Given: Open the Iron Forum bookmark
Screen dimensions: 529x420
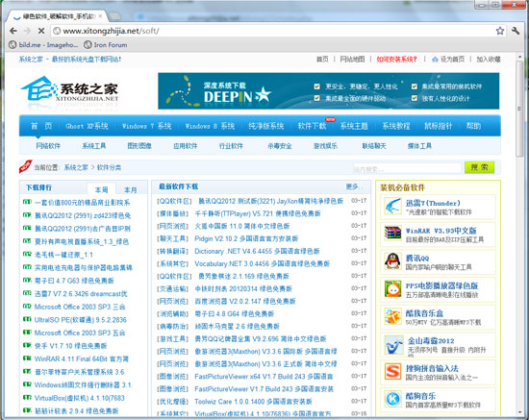Looking at the screenshot, I should click(x=106, y=44).
